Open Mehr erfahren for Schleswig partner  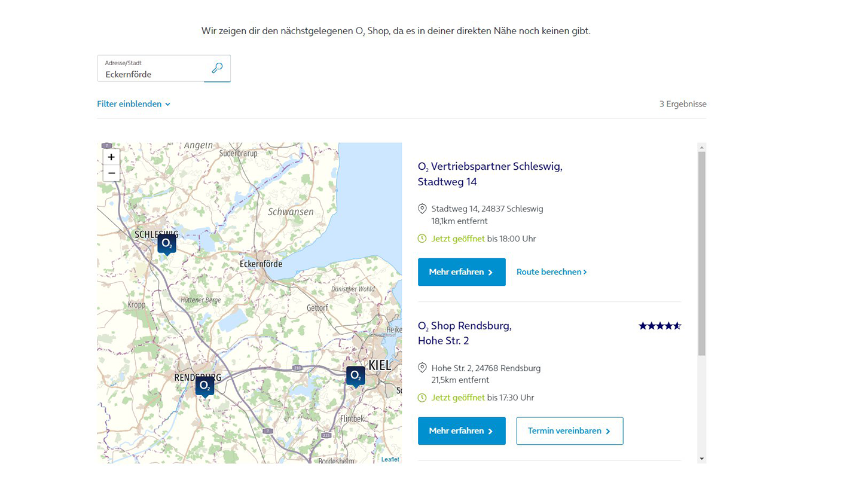462,272
